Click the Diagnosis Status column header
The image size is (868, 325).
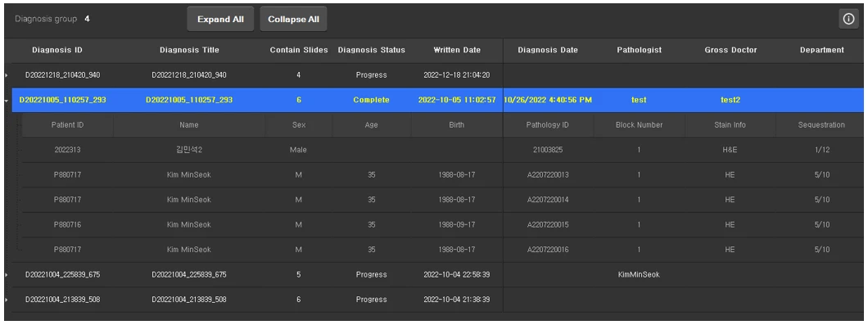[372, 50]
